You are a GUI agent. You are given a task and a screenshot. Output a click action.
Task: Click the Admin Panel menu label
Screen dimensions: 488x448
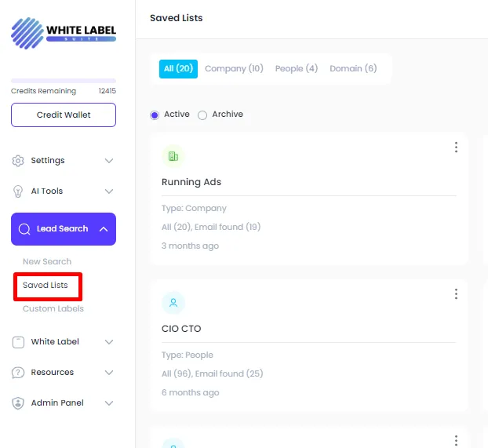point(57,402)
